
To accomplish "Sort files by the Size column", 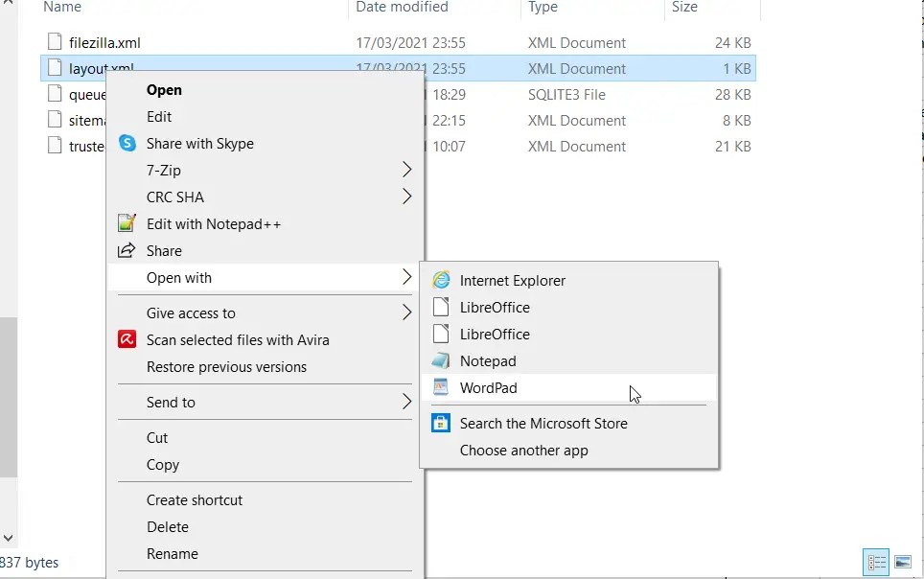I will pos(683,7).
